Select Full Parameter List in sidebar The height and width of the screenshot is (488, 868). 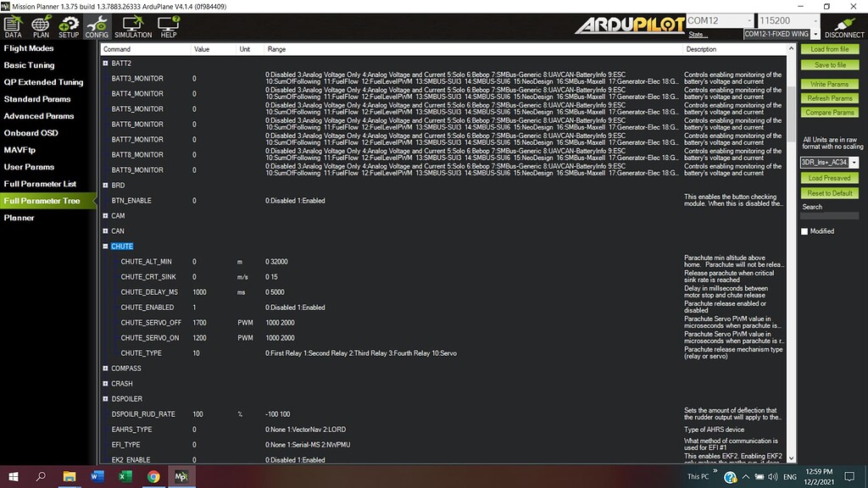tap(40, 184)
